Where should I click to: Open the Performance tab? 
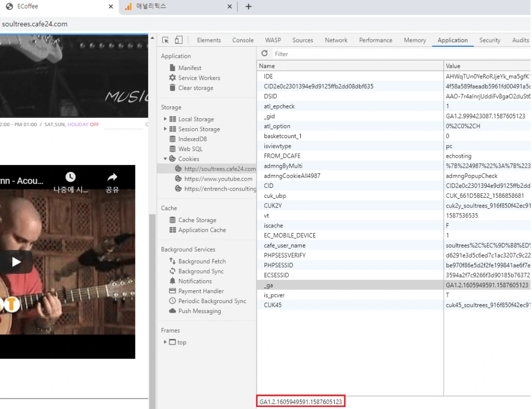pyautogui.click(x=376, y=40)
